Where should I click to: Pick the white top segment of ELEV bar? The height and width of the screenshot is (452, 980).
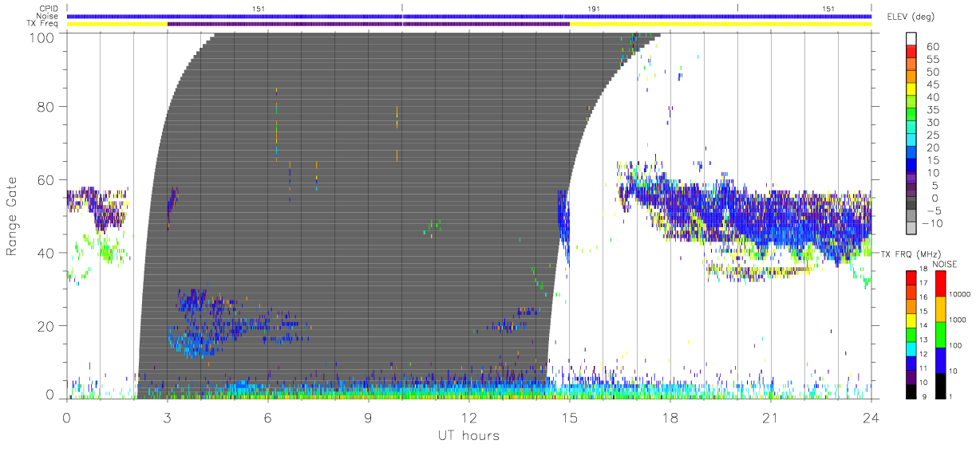(912, 39)
